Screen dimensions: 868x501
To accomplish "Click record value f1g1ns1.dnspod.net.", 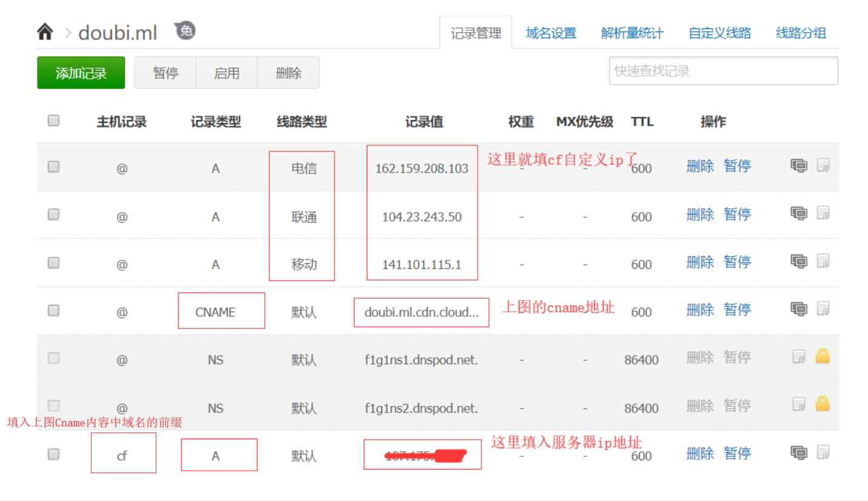I will pos(421,360).
